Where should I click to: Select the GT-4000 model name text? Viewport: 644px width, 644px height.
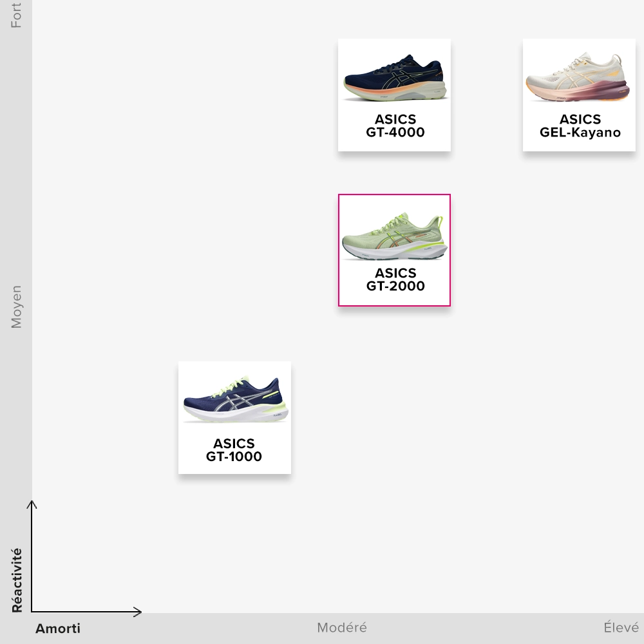(x=395, y=133)
